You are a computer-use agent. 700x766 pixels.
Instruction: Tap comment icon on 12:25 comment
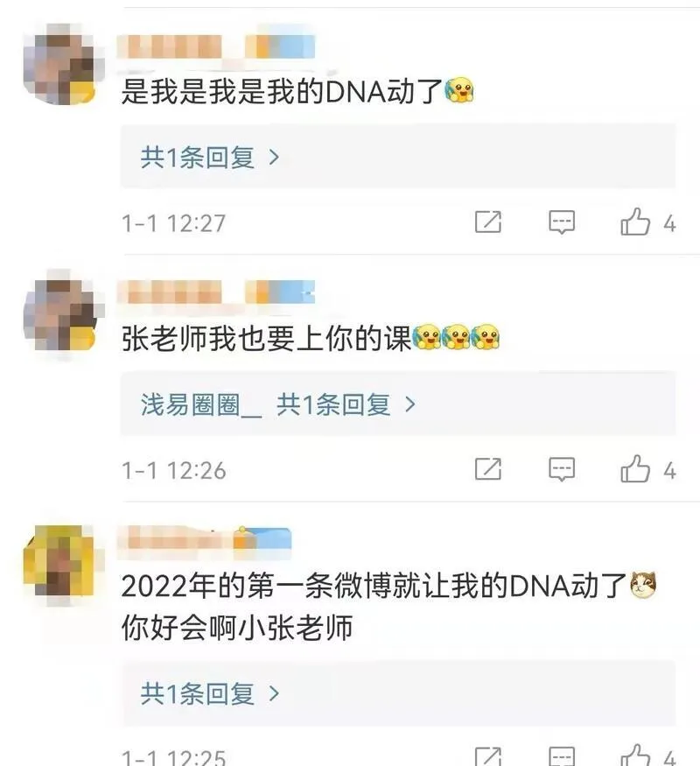[x=562, y=756]
